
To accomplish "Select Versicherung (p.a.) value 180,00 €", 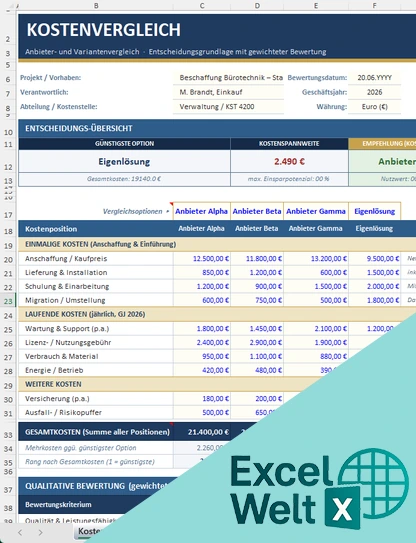I will [202, 399].
